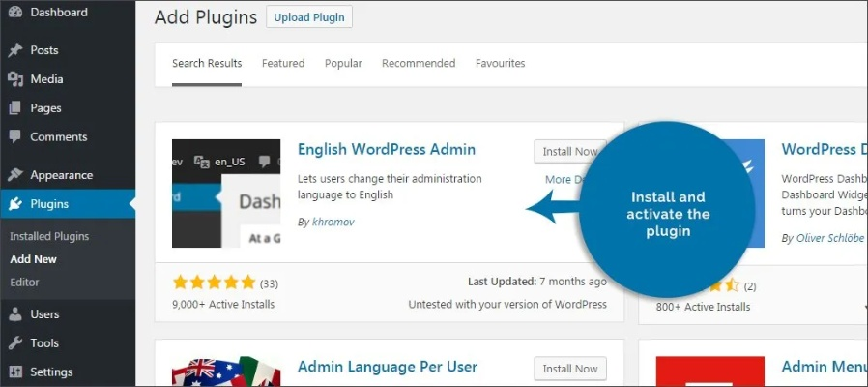
Task: Click the English WordPress Admin plugin thumbnail
Action: click(x=226, y=193)
